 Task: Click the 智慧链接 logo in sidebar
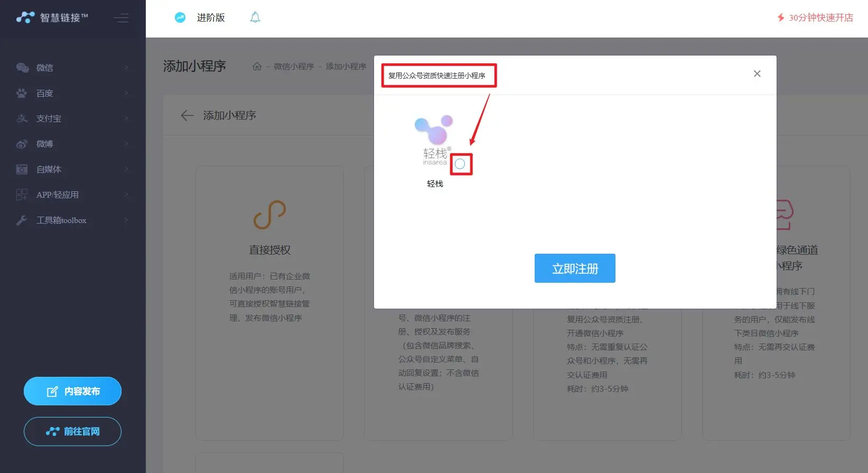point(52,17)
